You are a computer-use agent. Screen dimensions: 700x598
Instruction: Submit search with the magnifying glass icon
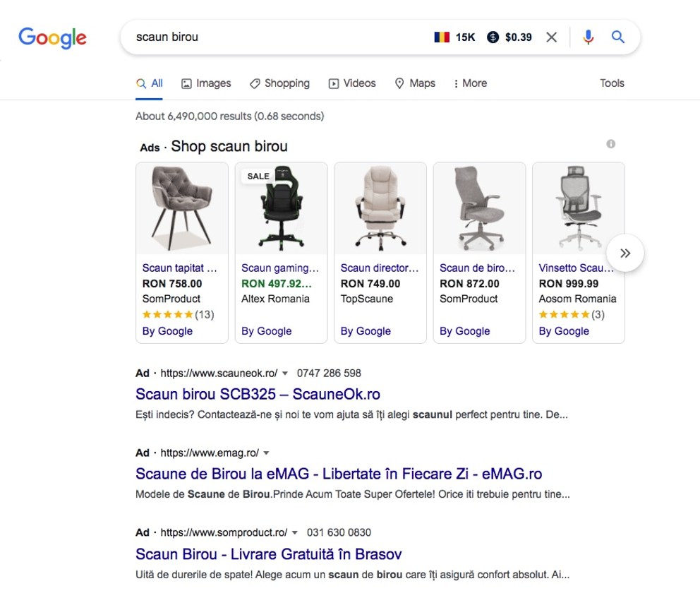617,37
